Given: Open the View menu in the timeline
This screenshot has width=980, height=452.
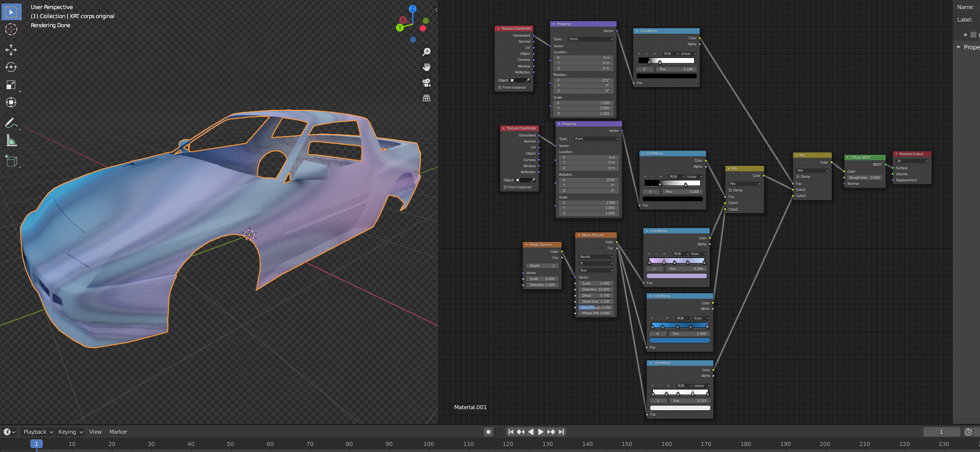Looking at the screenshot, I should click(x=95, y=432).
